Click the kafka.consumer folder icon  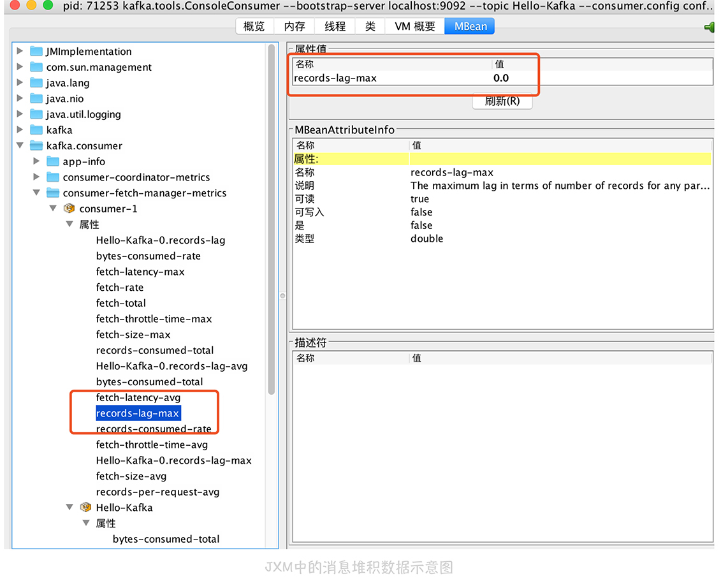pos(36,146)
